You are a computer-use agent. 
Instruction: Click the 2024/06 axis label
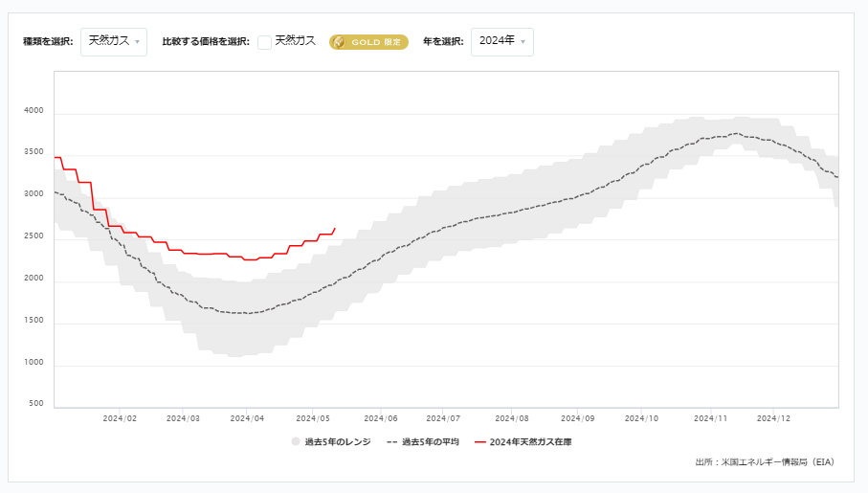(x=381, y=418)
